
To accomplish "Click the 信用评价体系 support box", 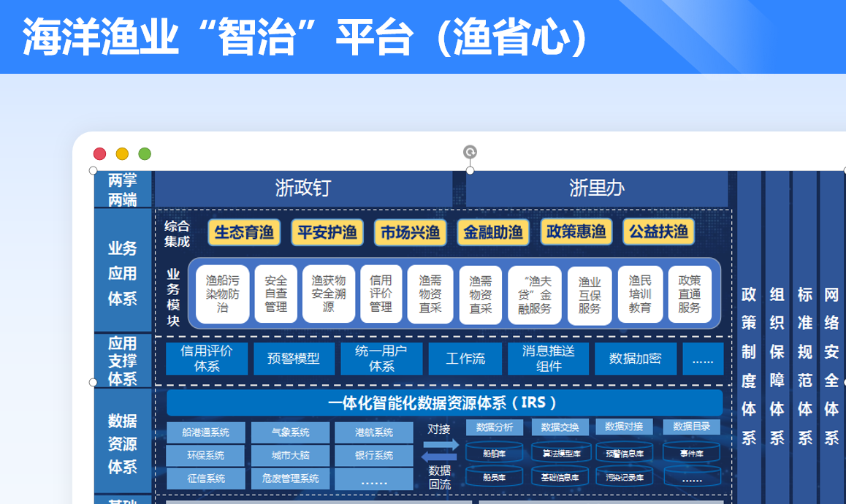I will (207, 359).
